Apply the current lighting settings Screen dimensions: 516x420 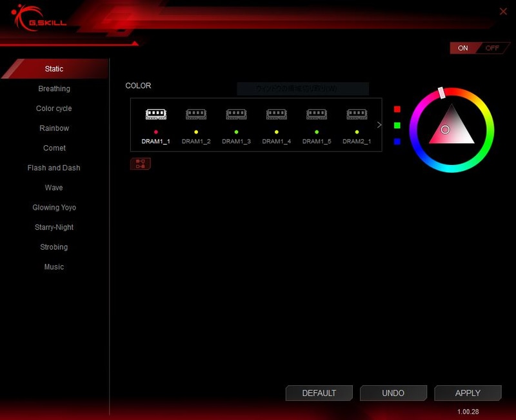(468, 393)
